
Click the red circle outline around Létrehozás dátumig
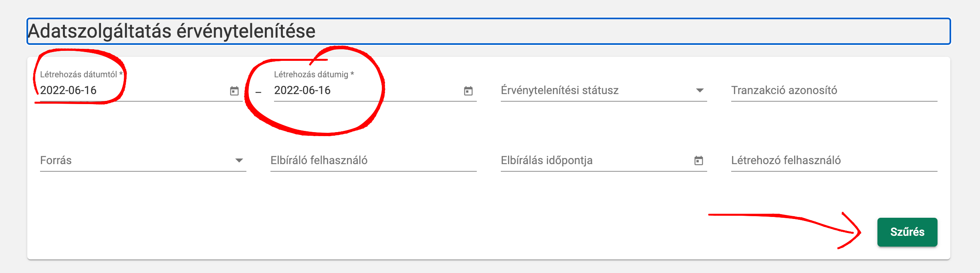315,91
